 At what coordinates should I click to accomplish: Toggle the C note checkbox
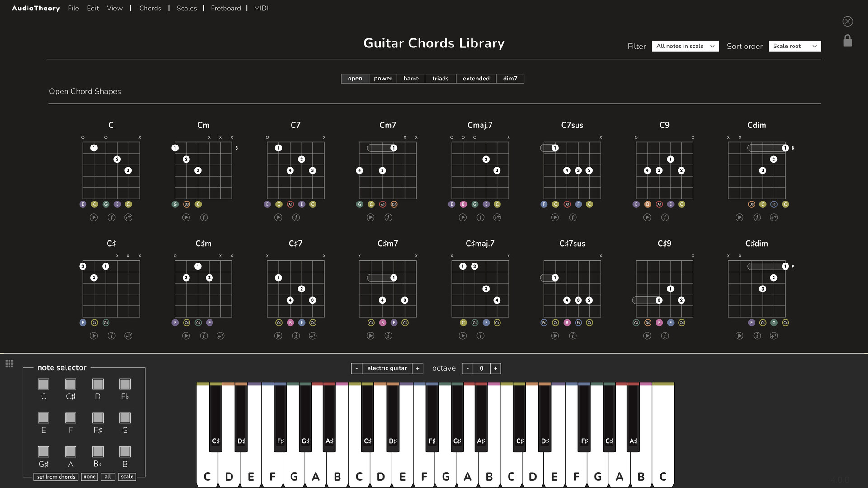point(43,384)
